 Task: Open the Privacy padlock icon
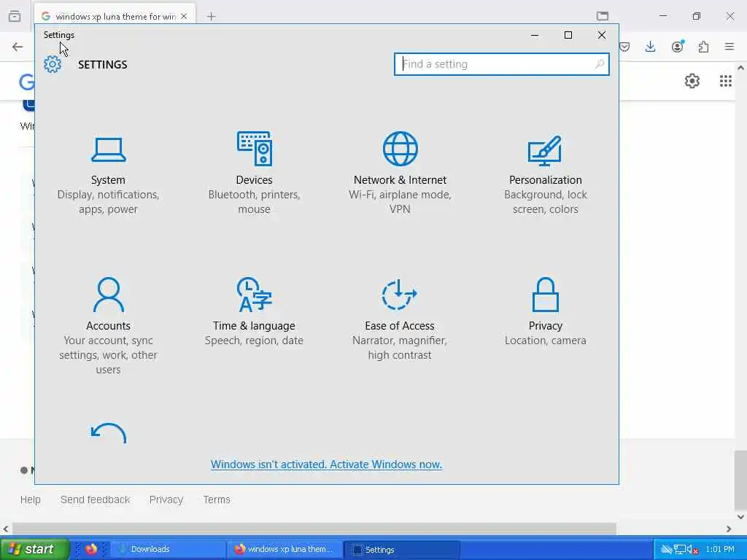(x=545, y=295)
